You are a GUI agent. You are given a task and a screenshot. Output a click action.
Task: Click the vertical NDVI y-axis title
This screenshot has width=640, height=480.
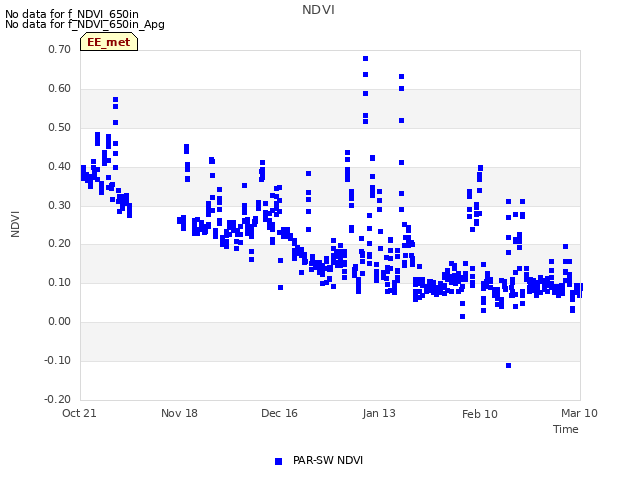tap(15, 224)
